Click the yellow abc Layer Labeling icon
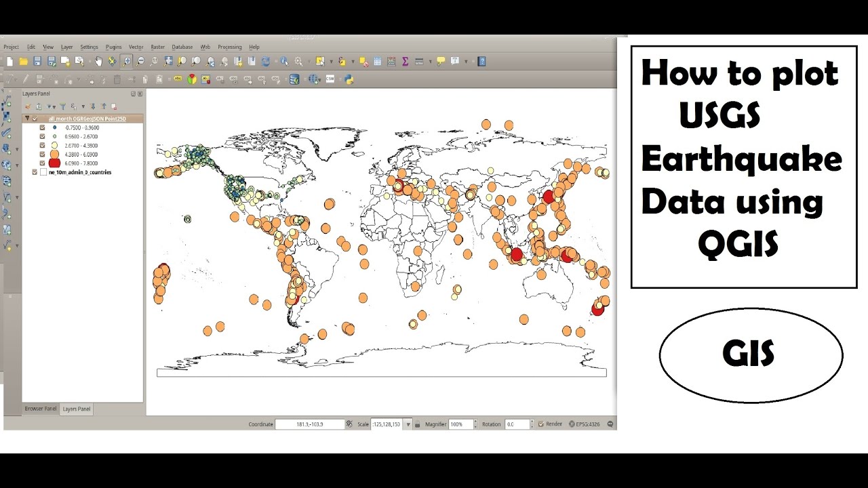Viewport: 868px width, 488px height. (178, 79)
